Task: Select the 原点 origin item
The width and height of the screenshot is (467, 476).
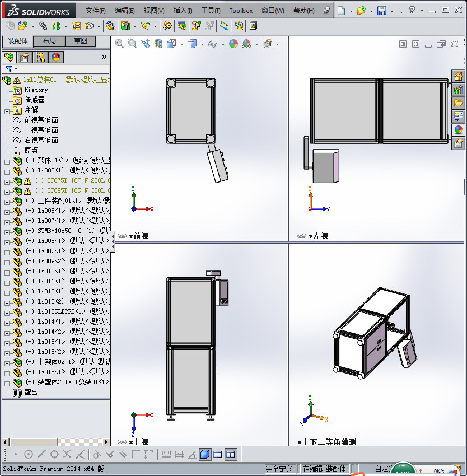Action: pyautogui.click(x=31, y=150)
